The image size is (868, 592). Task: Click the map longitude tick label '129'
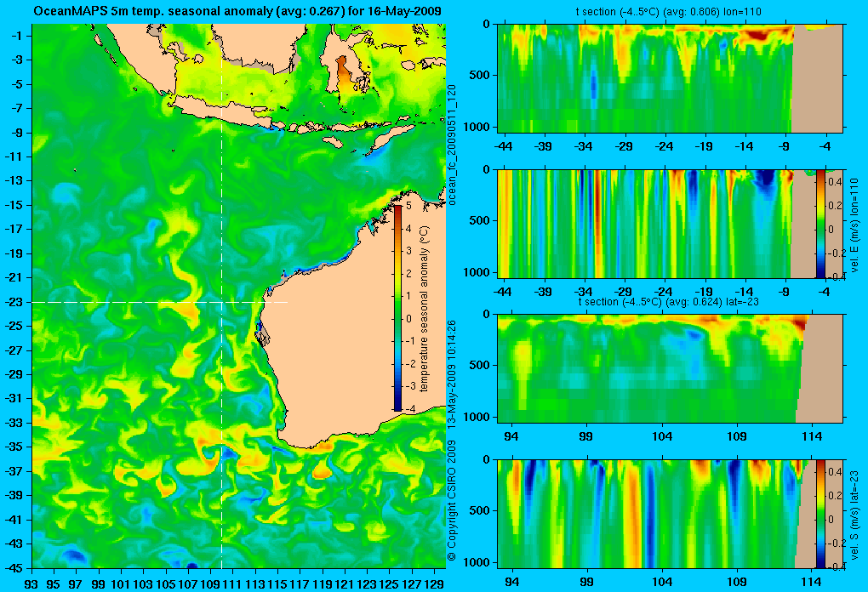point(435,583)
